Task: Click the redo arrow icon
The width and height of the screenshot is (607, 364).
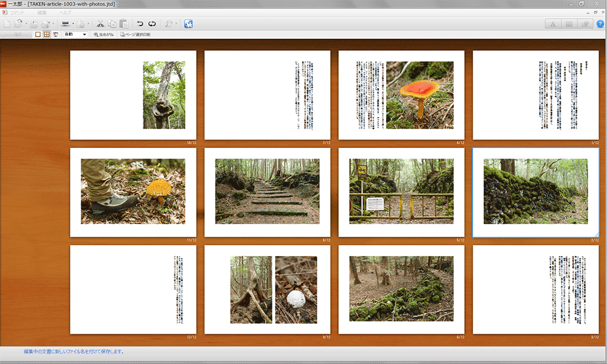Action: click(152, 24)
